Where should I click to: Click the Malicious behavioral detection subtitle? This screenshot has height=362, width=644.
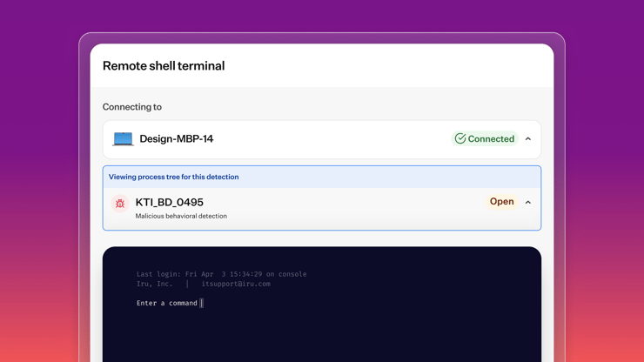click(x=181, y=216)
